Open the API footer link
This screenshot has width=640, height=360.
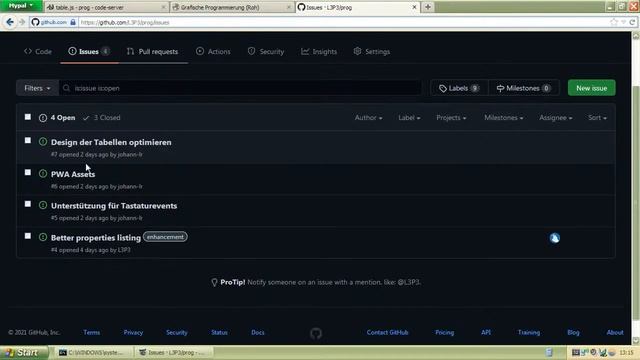pyautogui.click(x=486, y=333)
